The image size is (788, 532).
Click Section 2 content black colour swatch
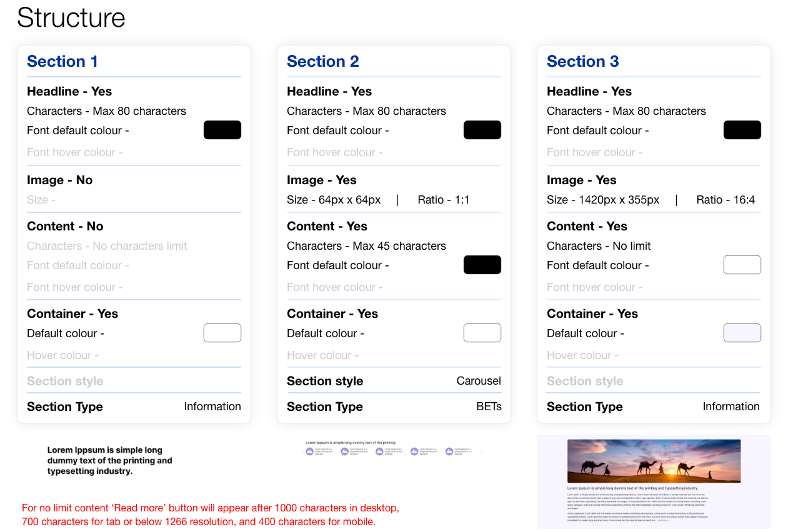pyautogui.click(x=482, y=265)
